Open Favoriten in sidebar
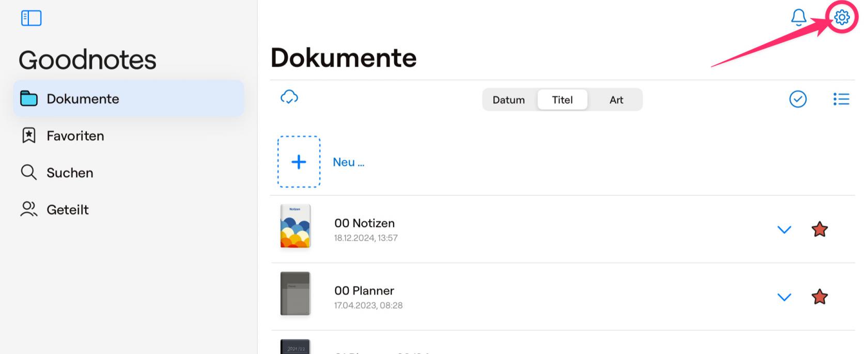 pyautogui.click(x=75, y=136)
